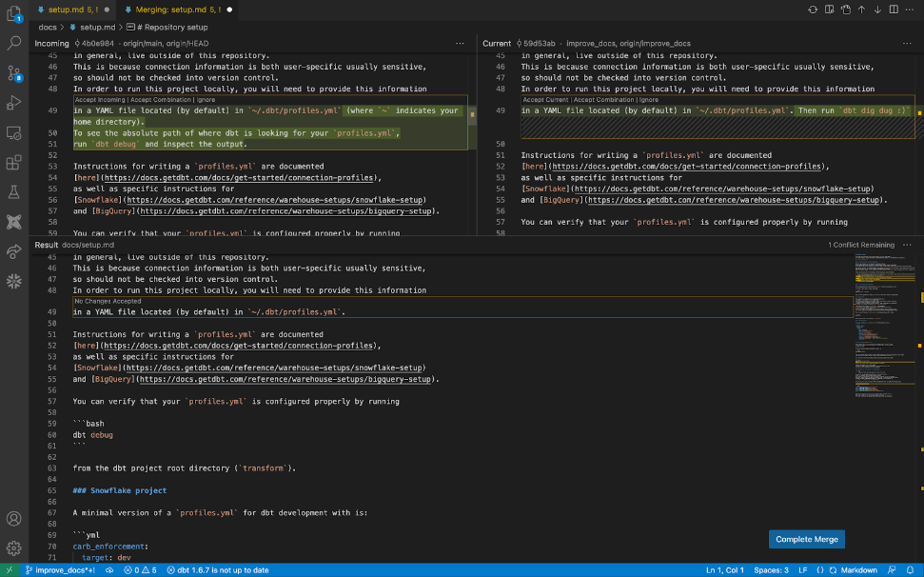The width and height of the screenshot is (924, 577).
Task: Open the Incoming pane more actions menu
Action: (460, 44)
